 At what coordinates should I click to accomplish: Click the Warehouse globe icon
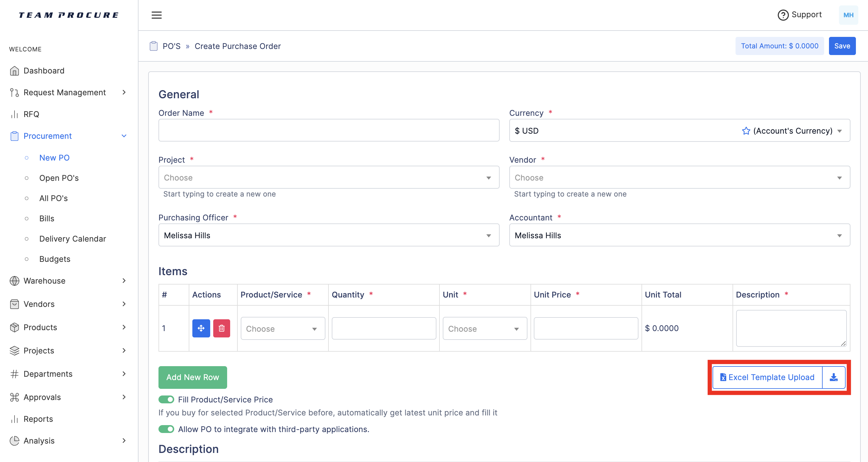coord(15,281)
